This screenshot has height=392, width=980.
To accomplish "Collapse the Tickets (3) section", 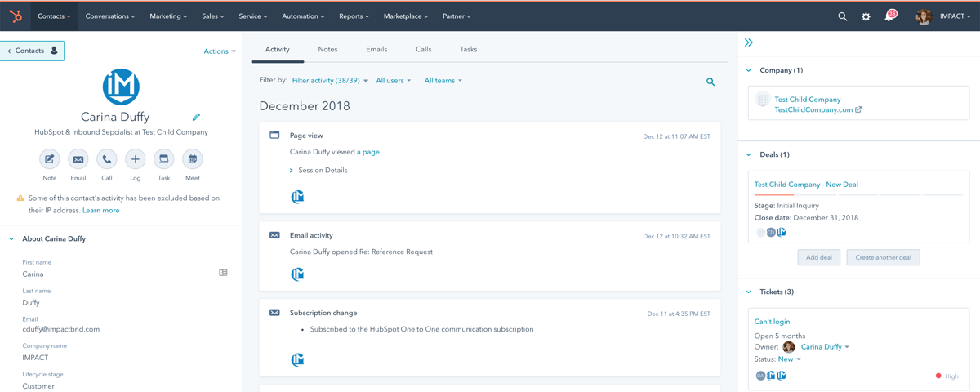I will point(749,292).
